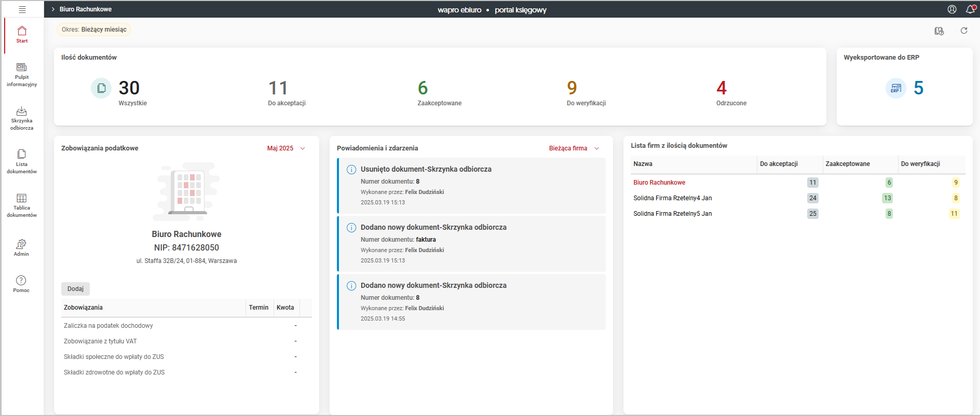Open Biuro Rachunkowe firm link
Image resolution: width=980 pixels, height=416 pixels.
[659, 183]
